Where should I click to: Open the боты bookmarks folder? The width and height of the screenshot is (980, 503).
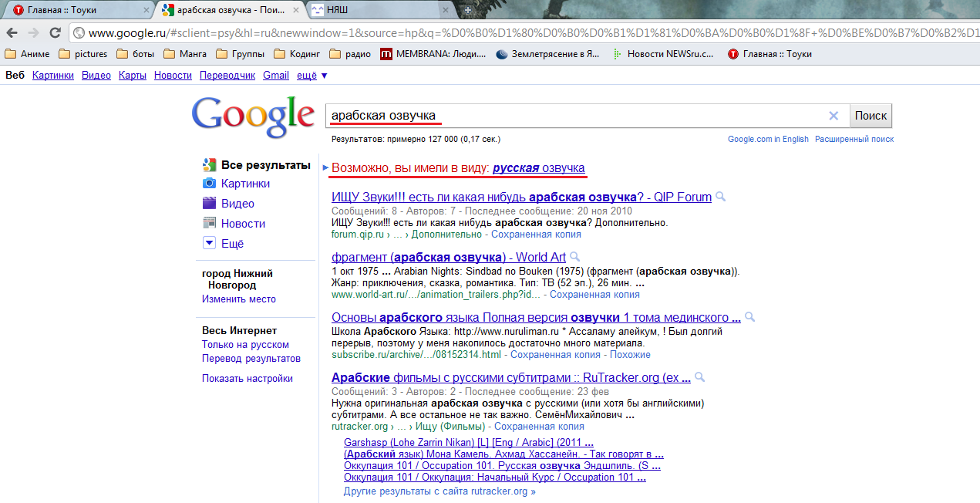(136, 54)
